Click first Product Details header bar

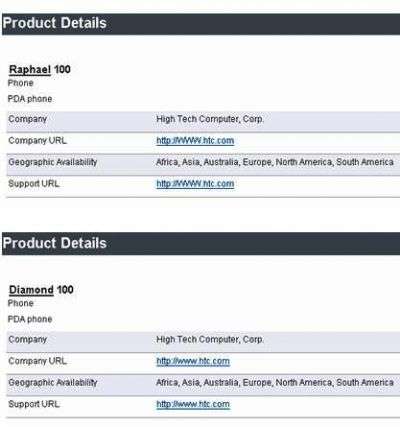pyautogui.click(x=201, y=24)
